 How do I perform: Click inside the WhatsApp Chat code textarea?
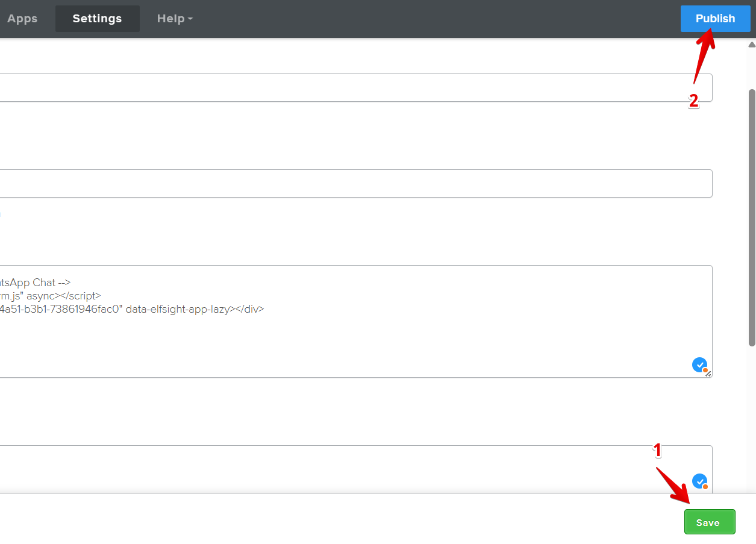[355, 322]
